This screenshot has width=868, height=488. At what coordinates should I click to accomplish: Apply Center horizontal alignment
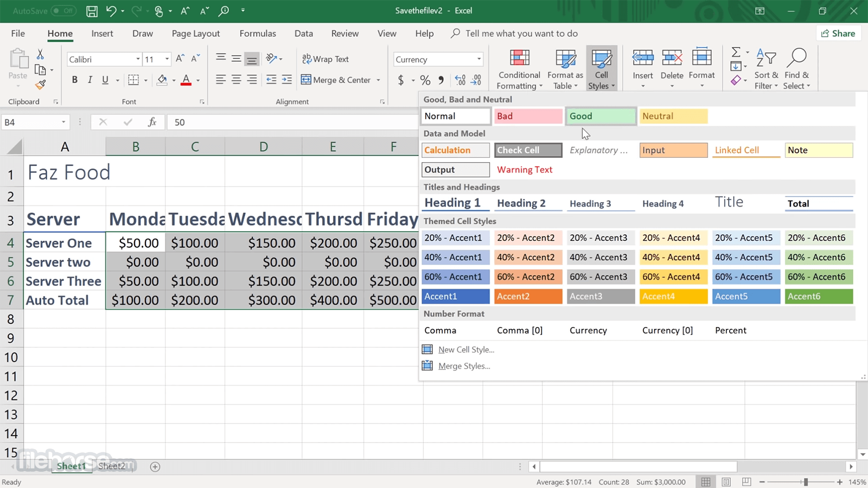pyautogui.click(x=236, y=80)
